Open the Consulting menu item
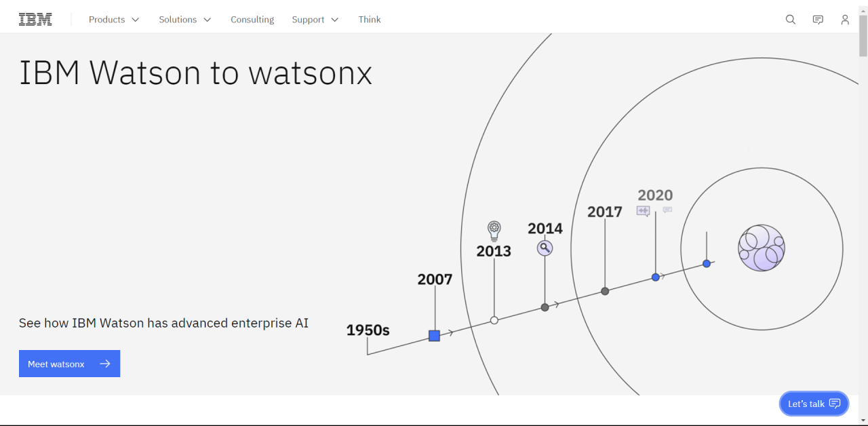 (252, 20)
